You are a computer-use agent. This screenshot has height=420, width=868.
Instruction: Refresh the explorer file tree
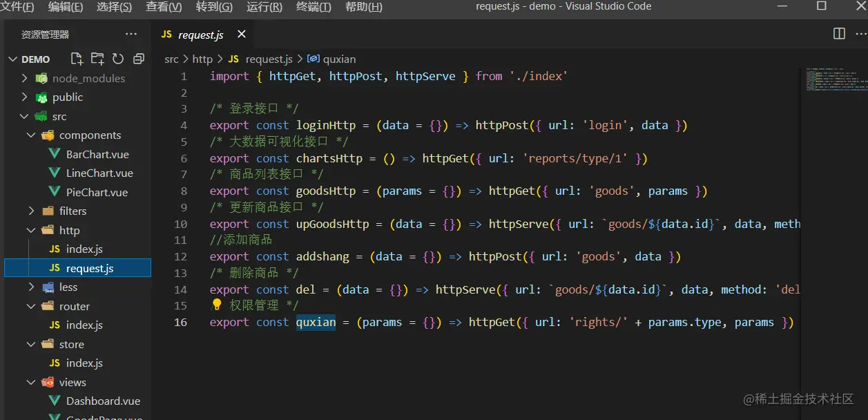coord(118,59)
